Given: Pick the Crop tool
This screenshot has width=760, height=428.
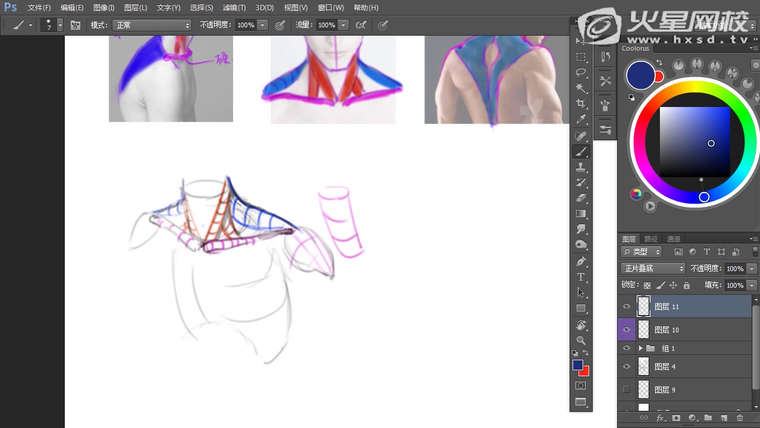Looking at the screenshot, I should pos(581,104).
